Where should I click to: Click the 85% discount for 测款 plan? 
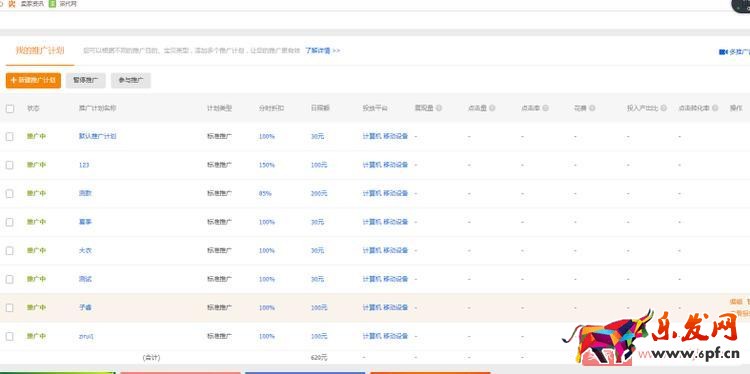(x=265, y=194)
